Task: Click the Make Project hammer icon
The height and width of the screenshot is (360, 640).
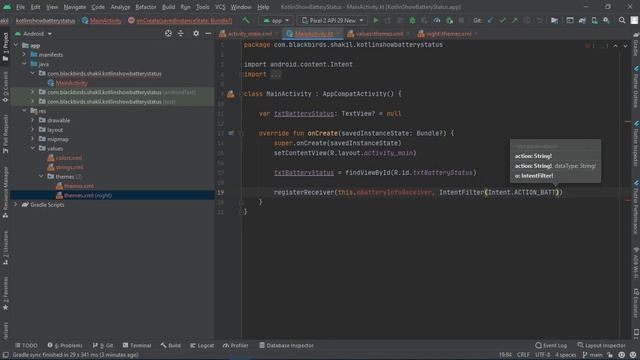Action: point(245,20)
